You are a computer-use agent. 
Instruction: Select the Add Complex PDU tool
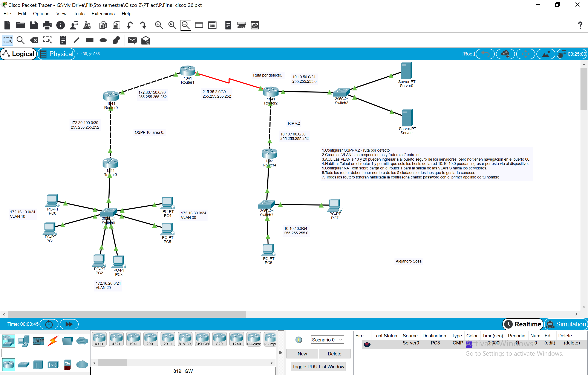(x=146, y=40)
